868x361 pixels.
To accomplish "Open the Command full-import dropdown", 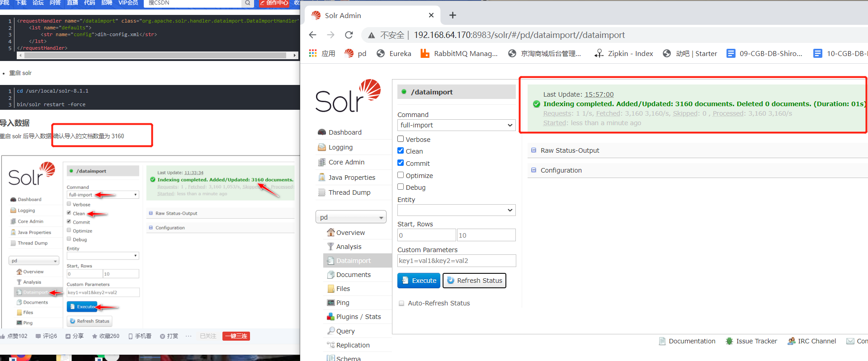I will click(x=457, y=125).
